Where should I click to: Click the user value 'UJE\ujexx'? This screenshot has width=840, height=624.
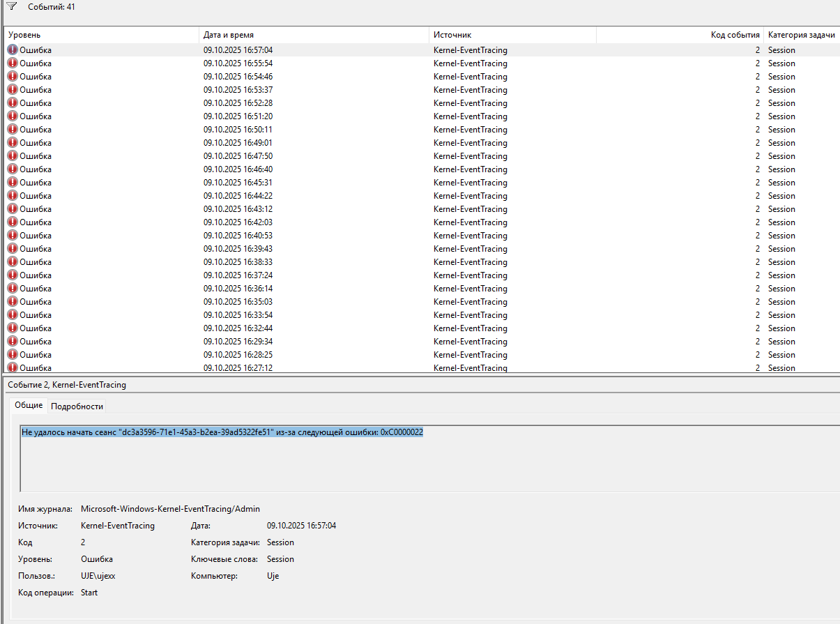click(100, 576)
